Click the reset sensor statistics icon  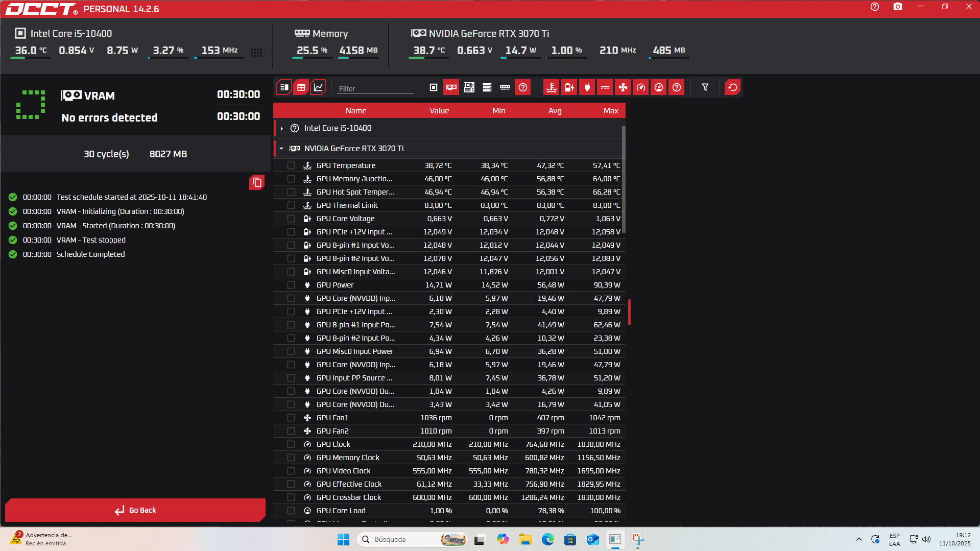click(732, 87)
